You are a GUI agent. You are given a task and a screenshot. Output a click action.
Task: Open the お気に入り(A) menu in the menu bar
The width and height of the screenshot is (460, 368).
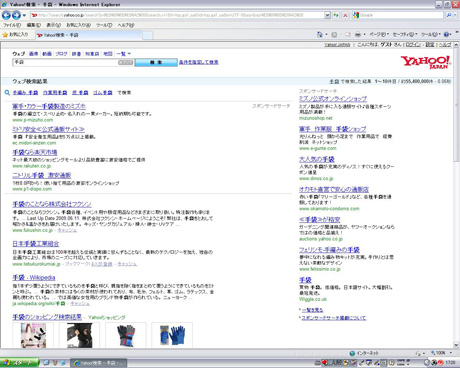tap(79, 25)
